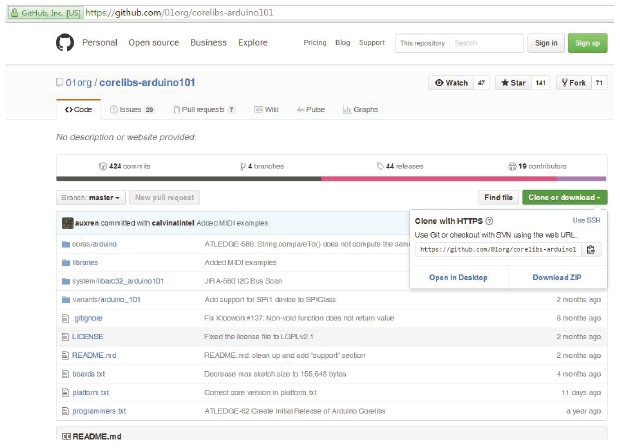The image size is (620, 448).
Task: Click the Support link
Action: coord(372,43)
